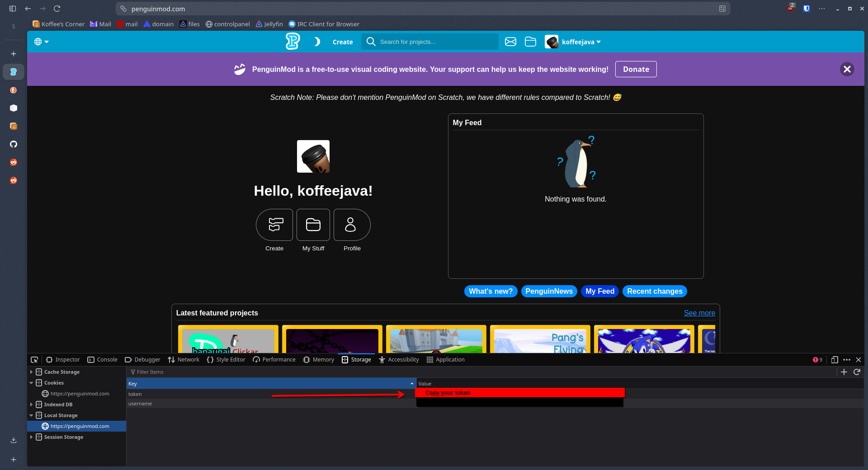
Task: Dismiss the donation banner
Action: [847, 69]
